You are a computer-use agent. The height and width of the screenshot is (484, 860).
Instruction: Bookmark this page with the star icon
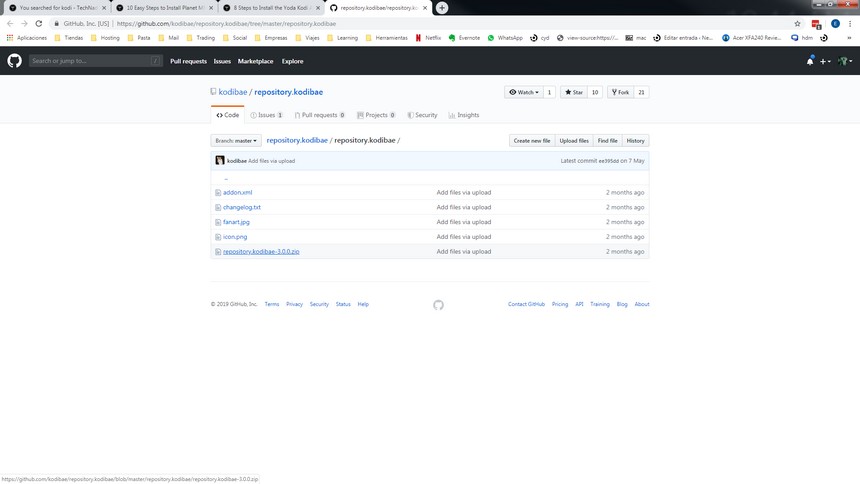(797, 24)
